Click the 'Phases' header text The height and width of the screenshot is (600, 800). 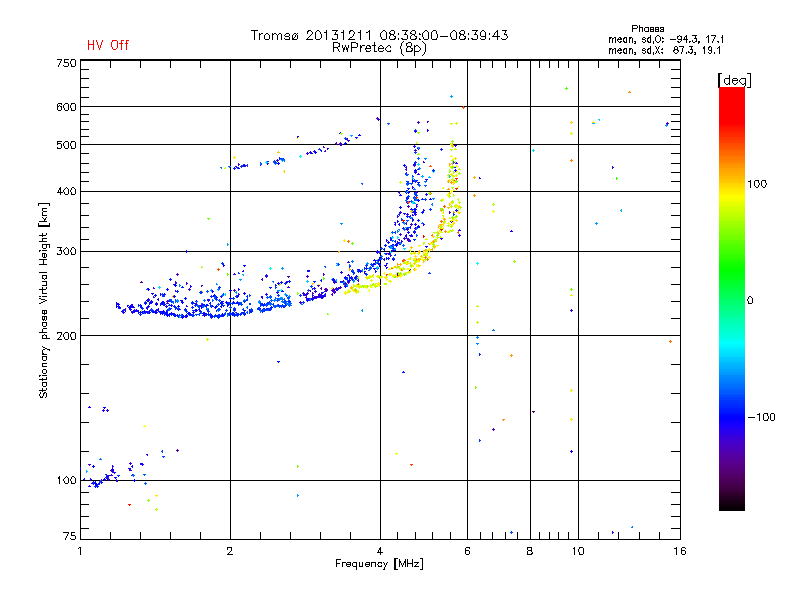647,29
